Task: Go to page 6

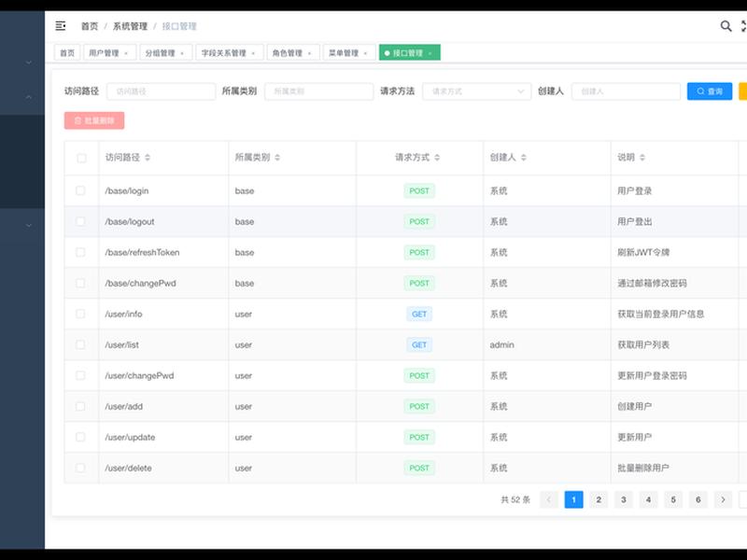Action: coord(698,499)
